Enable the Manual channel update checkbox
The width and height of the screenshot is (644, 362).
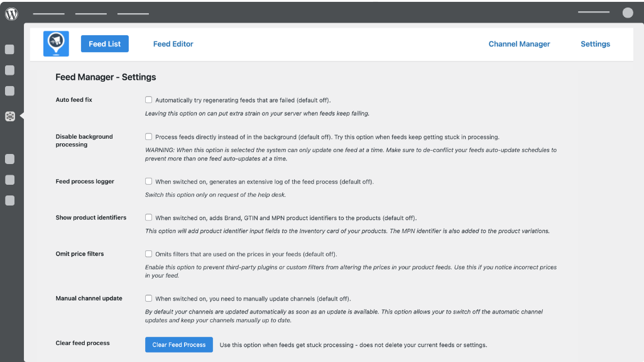pyautogui.click(x=149, y=299)
